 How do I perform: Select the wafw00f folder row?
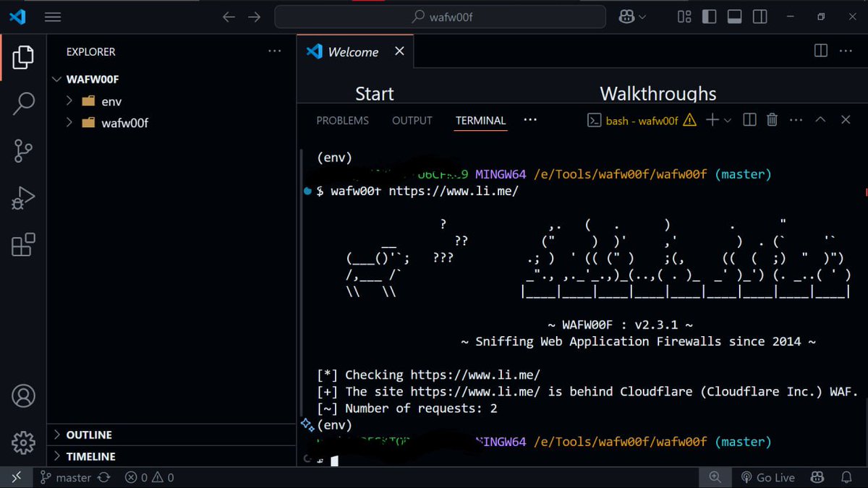(171, 123)
